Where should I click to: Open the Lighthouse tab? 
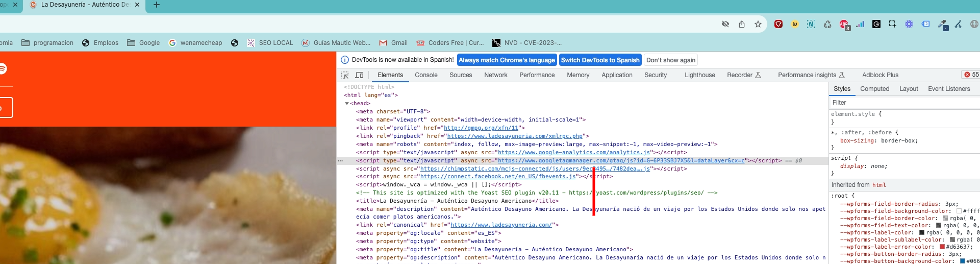699,75
